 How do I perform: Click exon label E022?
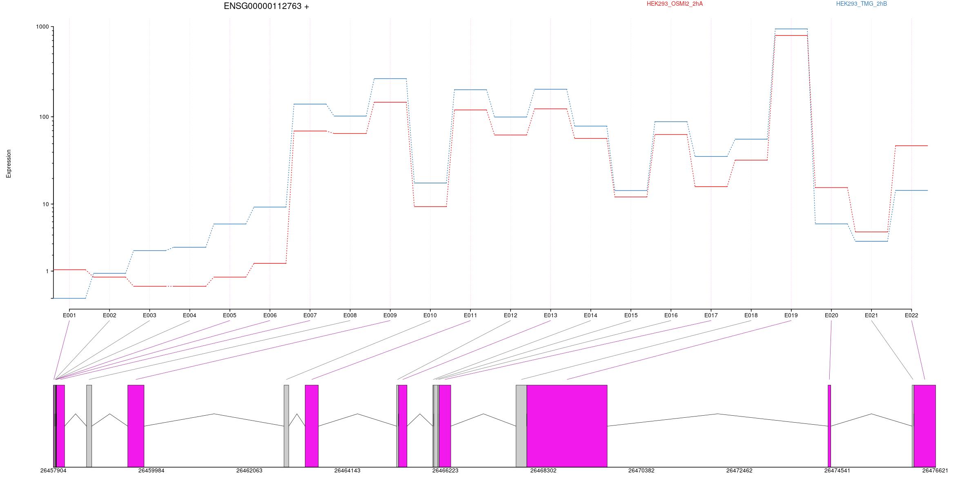[x=911, y=315]
